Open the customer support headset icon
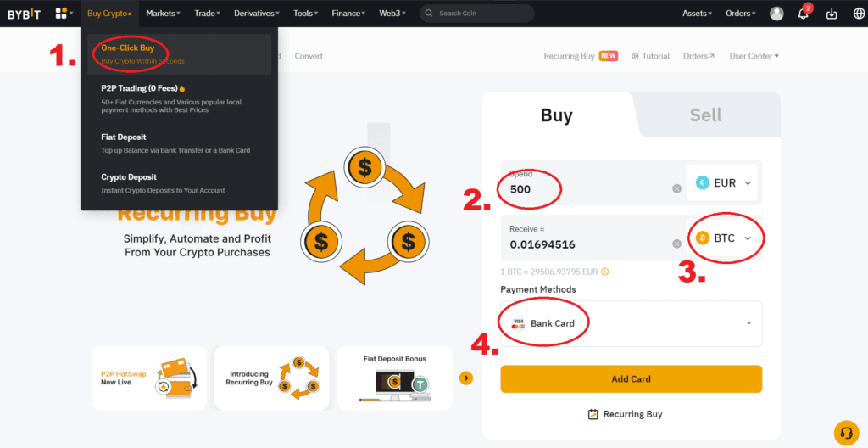The height and width of the screenshot is (448, 868). [845, 433]
